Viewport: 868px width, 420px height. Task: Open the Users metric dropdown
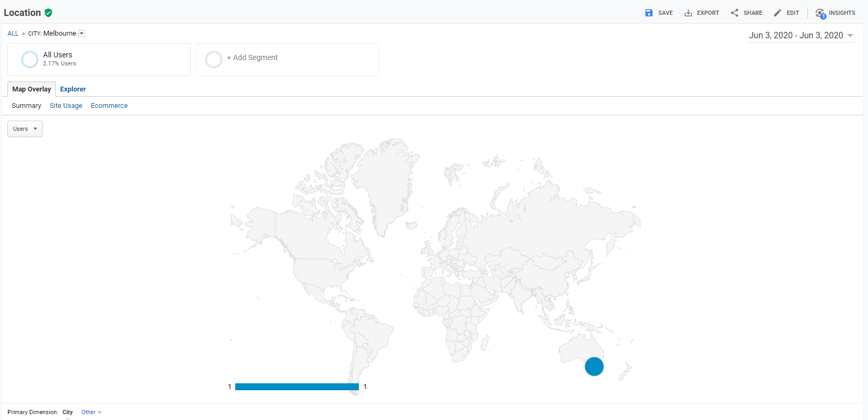25,129
